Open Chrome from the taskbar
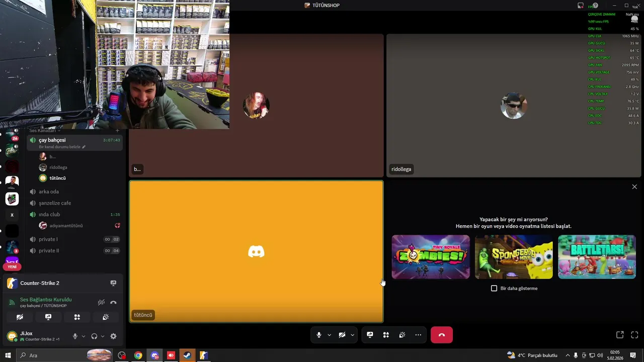This screenshot has height=362, width=644. [x=138, y=355]
